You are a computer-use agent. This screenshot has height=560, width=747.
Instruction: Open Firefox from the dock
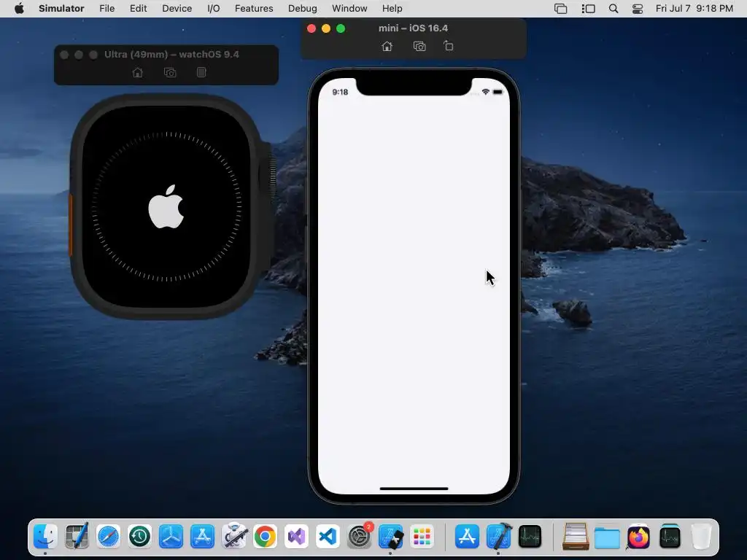point(638,537)
